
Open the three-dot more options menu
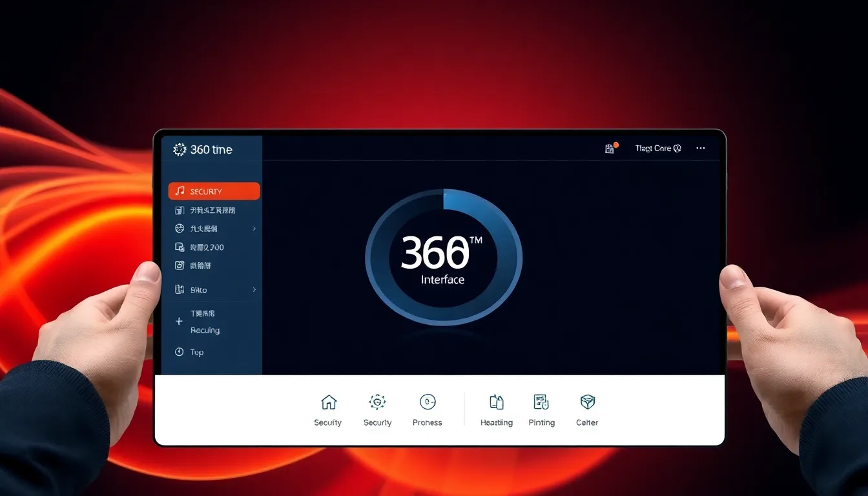pos(701,148)
